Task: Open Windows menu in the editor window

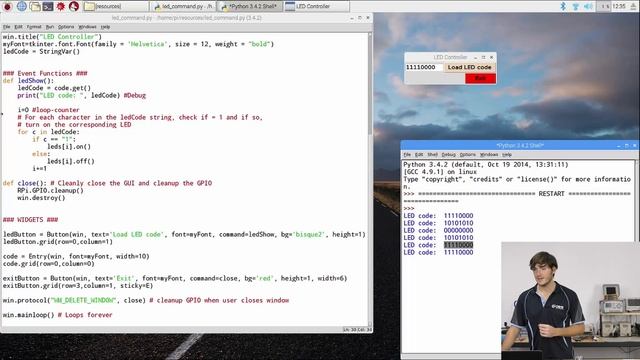Action: pos(87,27)
